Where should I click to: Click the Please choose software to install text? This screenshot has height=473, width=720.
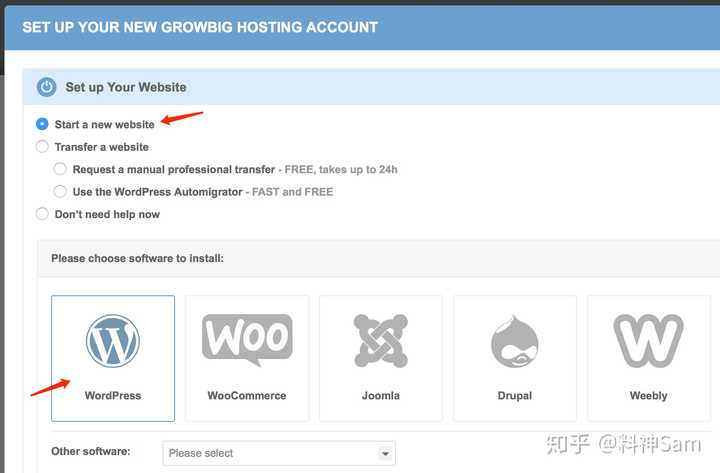tap(137, 259)
